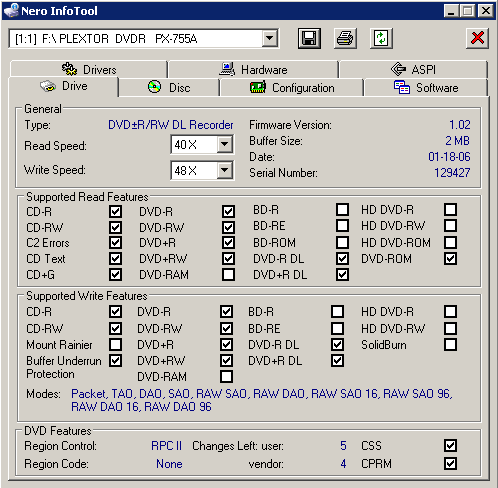Click the Save floppy disk icon
Viewport: 498px width, 488px height.
309,38
